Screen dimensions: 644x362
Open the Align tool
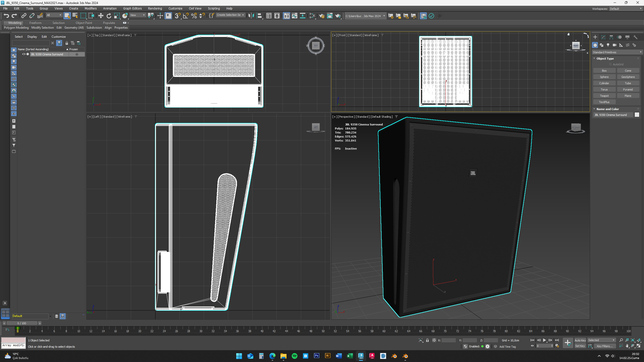point(259,16)
